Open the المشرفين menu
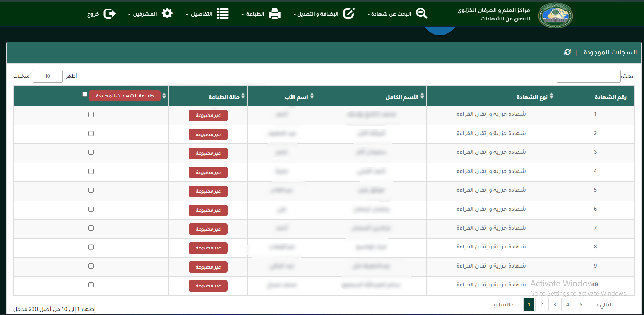Image resolution: width=644 pixels, height=315 pixels. pyautogui.click(x=142, y=14)
